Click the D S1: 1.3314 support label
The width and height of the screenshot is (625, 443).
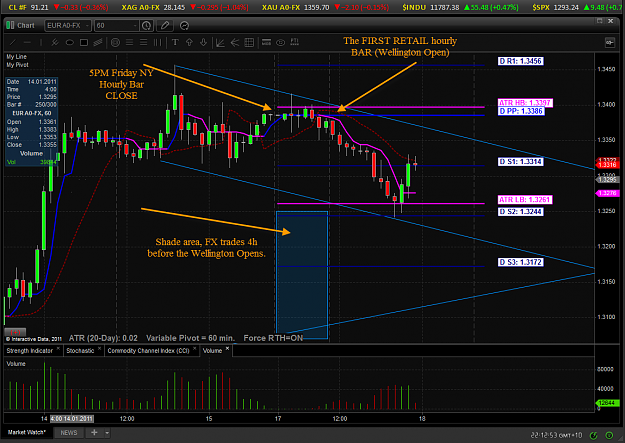tap(521, 161)
